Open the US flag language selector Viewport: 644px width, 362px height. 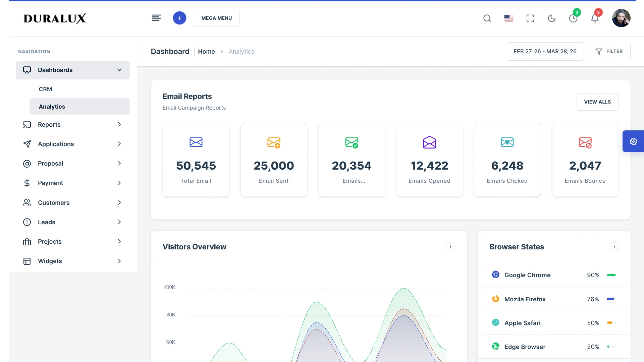[x=509, y=18]
